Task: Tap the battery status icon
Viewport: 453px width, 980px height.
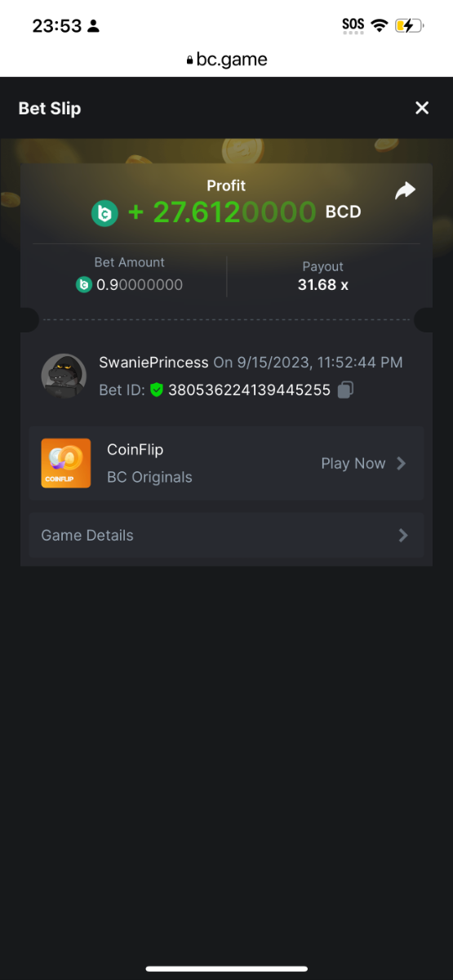Action: [x=409, y=25]
